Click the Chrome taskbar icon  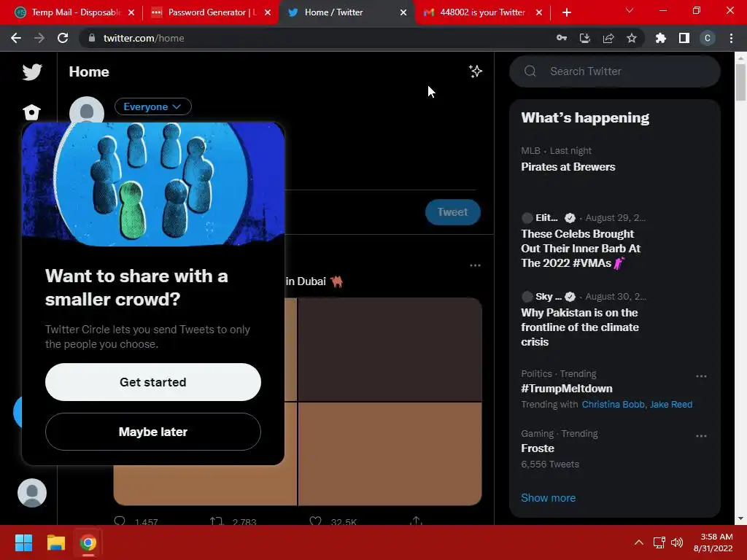click(x=88, y=542)
